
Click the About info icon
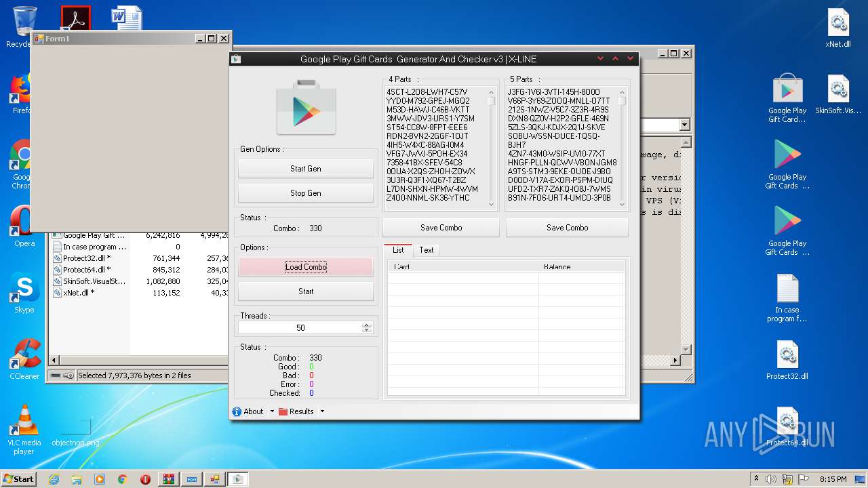pyautogui.click(x=237, y=411)
